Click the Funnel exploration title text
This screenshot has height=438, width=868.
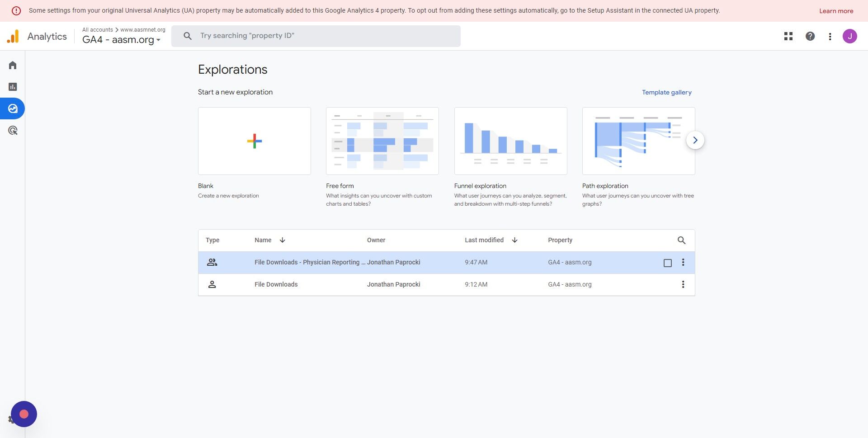(x=480, y=186)
